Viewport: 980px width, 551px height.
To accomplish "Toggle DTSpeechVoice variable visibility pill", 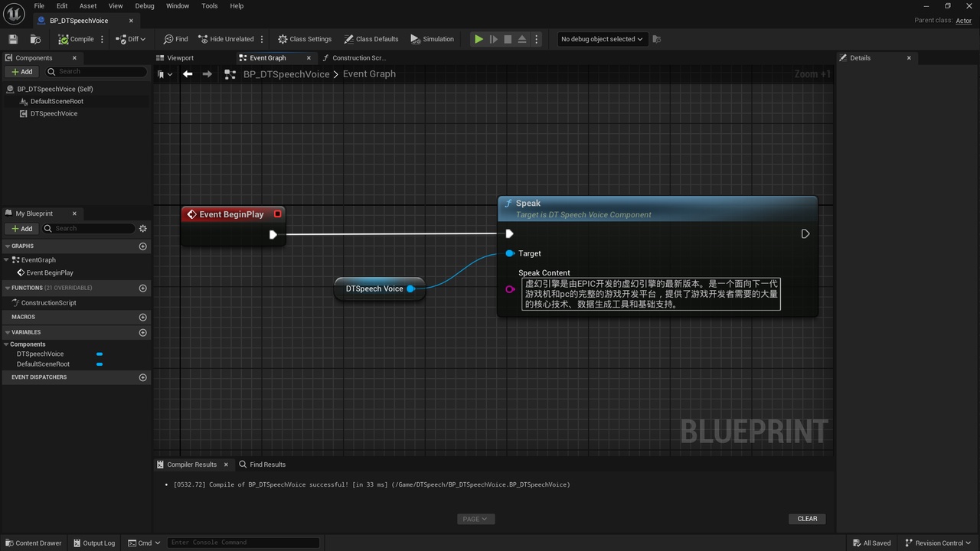I will click(x=100, y=354).
